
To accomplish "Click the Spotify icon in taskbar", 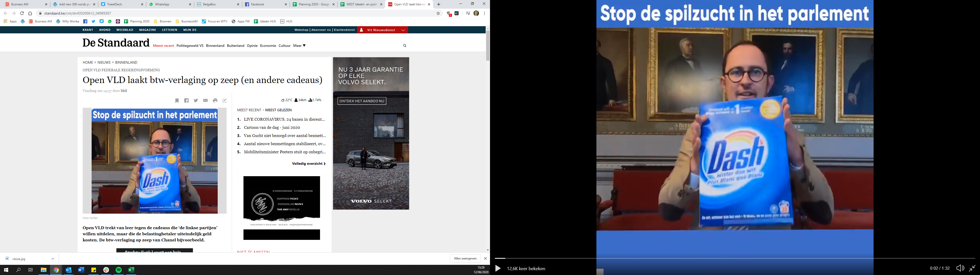I will coord(119,270).
